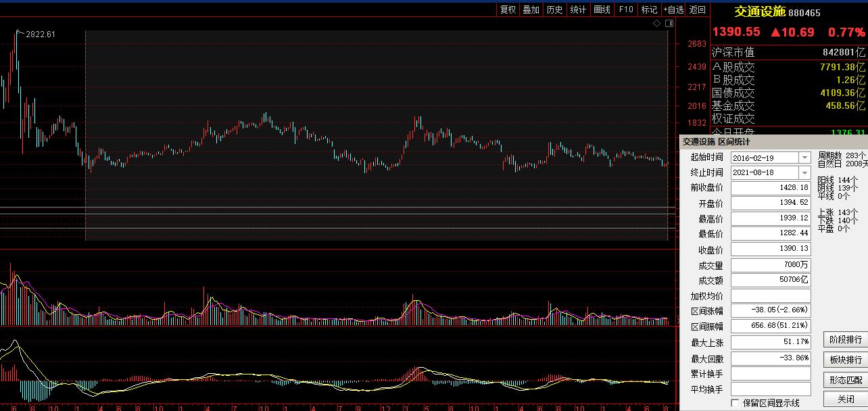Close the dialog with 关闭 button
This screenshot has height=411, width=868.
(845, 400)
